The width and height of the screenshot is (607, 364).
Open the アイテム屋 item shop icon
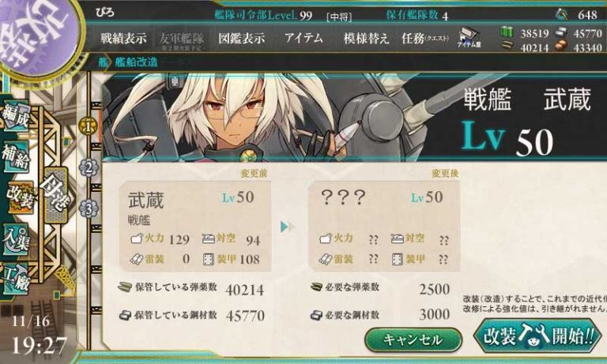(469, 38)
